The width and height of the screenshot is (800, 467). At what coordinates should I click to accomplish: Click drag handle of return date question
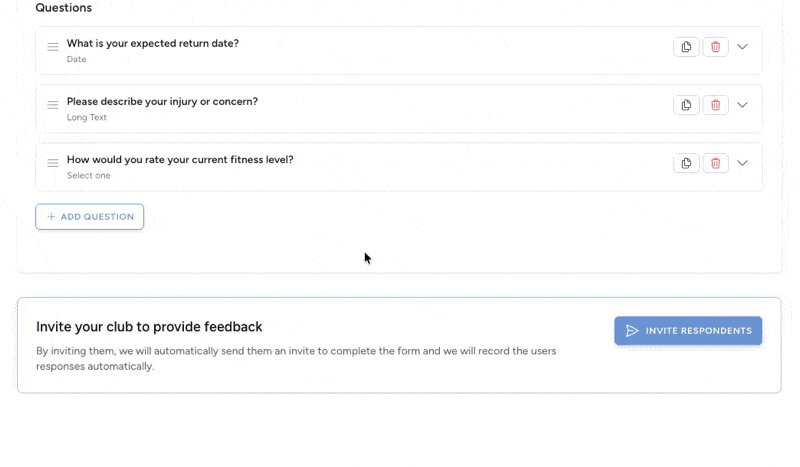(53, 47)
